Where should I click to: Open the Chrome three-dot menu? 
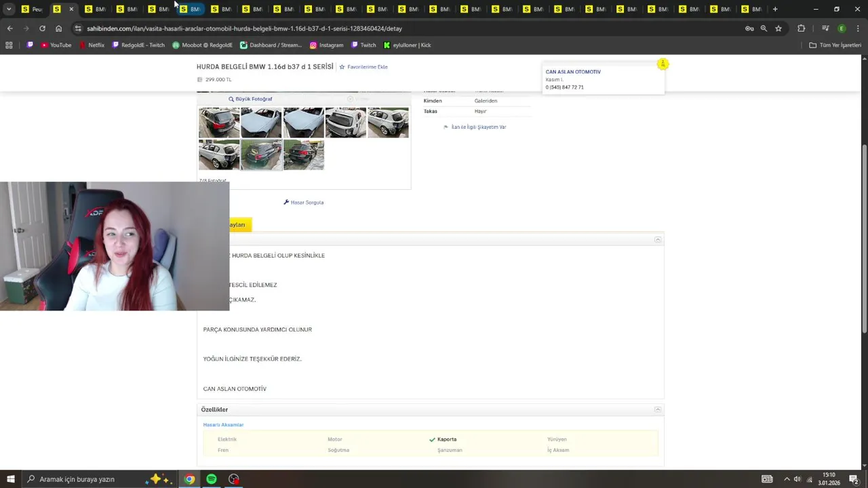[856, 28]
